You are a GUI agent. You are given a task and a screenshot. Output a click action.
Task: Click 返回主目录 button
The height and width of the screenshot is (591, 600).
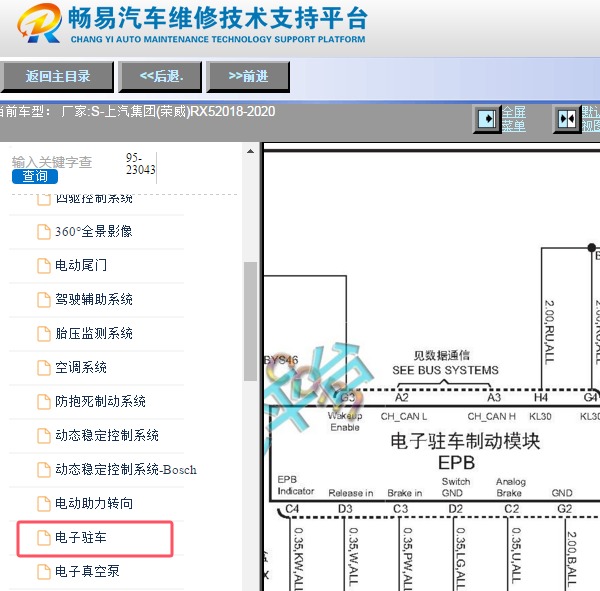click(57, 77)
